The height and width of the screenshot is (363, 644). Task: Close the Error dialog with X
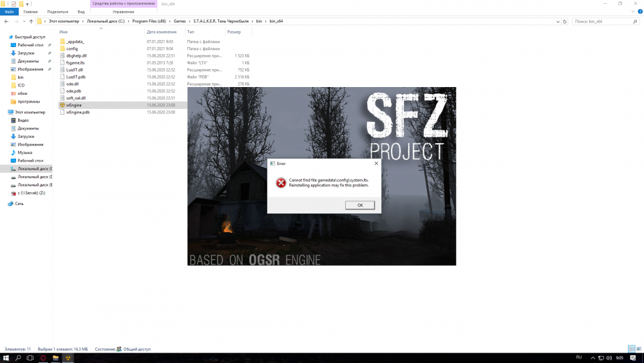coord(376,163)
